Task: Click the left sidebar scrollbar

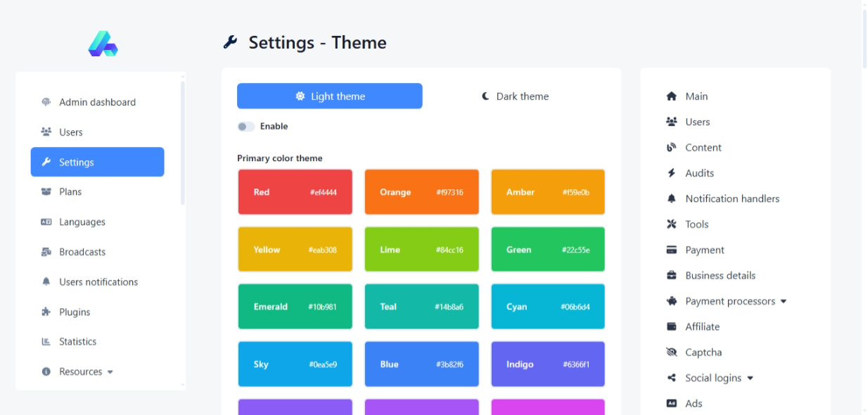Action: 183,141
